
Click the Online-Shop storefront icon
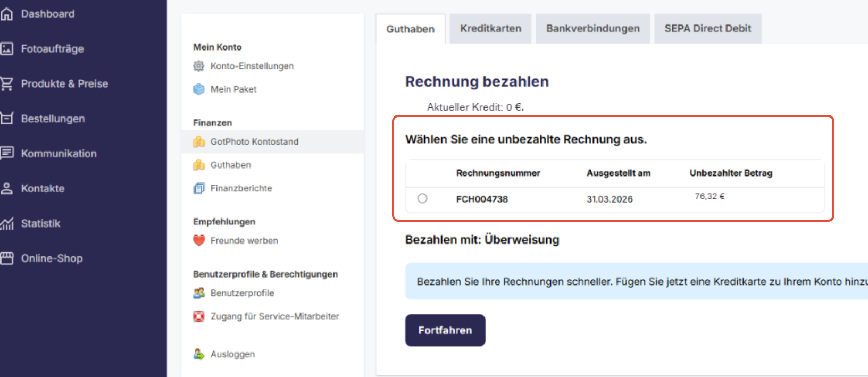6,258
